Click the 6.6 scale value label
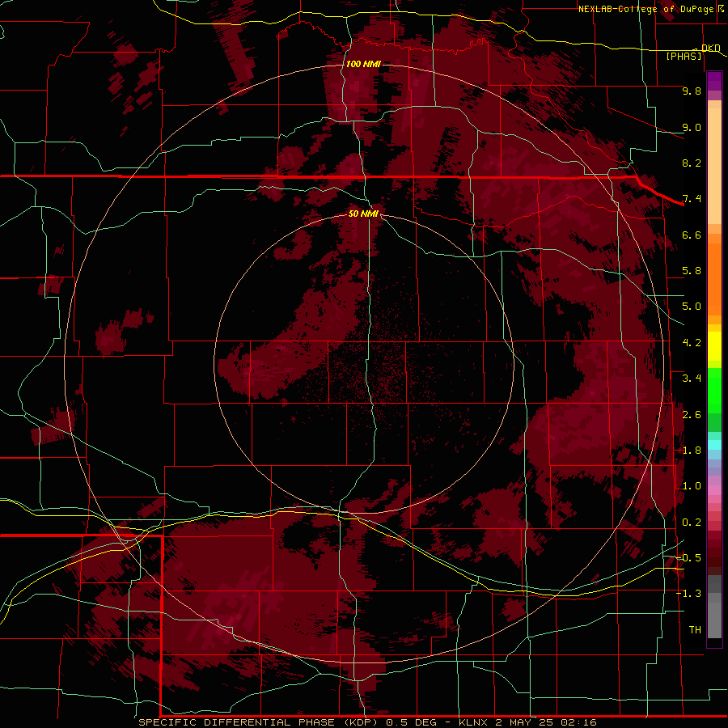The height and width of the screenshot is (728, 728). coord(692,235)
